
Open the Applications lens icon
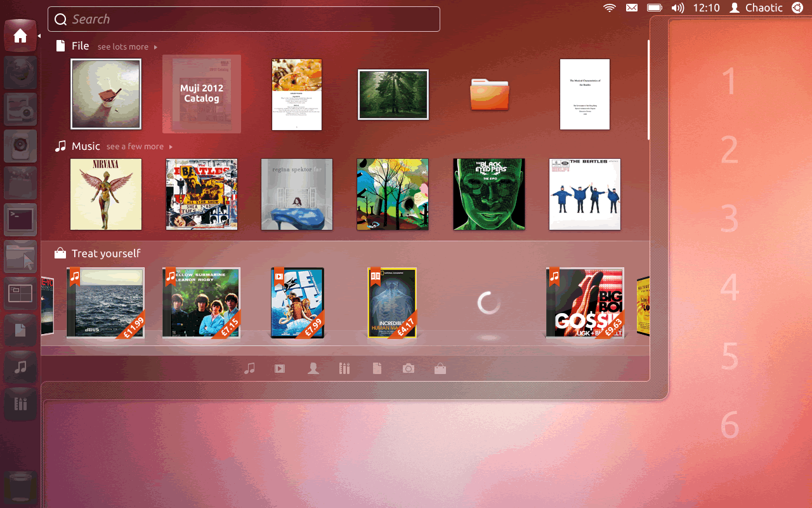pyautogui.click(x=344, y=368)
